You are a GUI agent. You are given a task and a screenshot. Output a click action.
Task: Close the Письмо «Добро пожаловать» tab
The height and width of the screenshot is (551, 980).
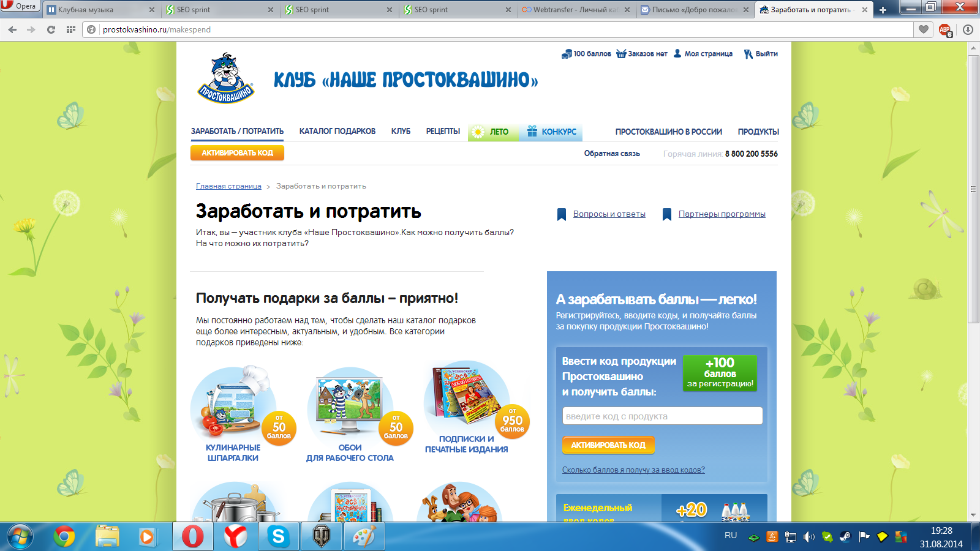coord(746,10)
